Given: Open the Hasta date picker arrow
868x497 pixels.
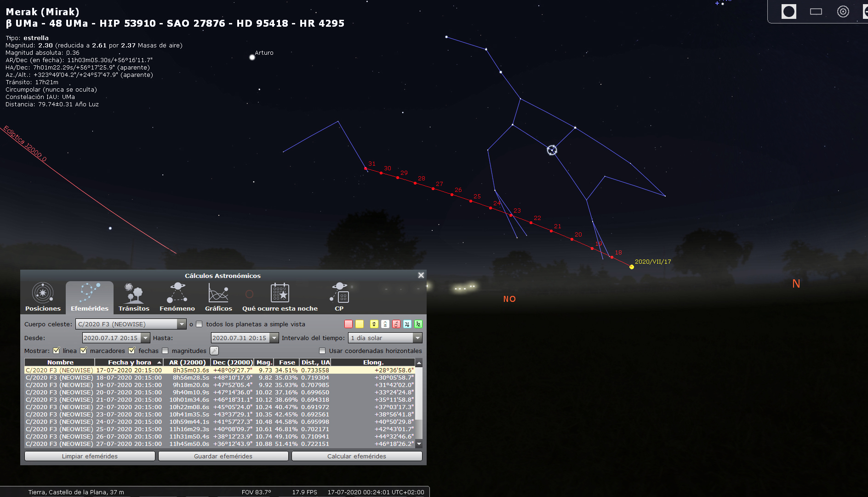Looking at the screenshot, I should (274, 338).
